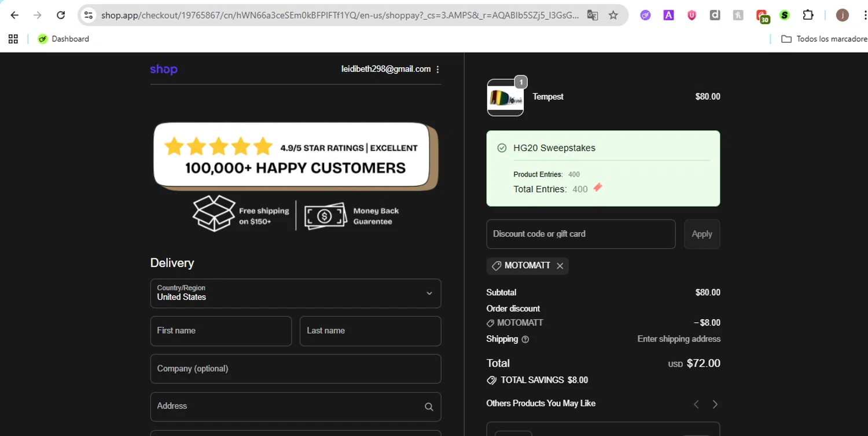Image resolution: width=868 pixels, height=436 pixels.
Task: Show next recommended product
Action: point(715,404)
